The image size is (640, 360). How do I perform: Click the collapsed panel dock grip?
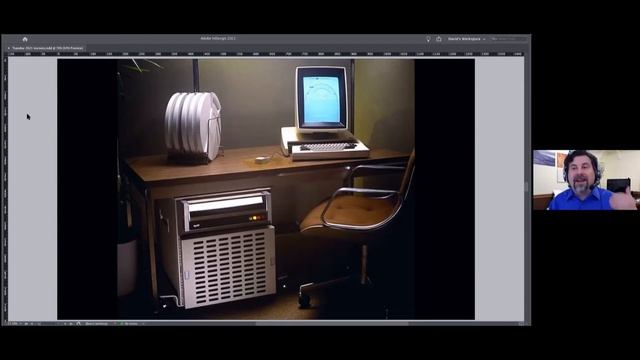pyautogui.click(x=527, y=187)
